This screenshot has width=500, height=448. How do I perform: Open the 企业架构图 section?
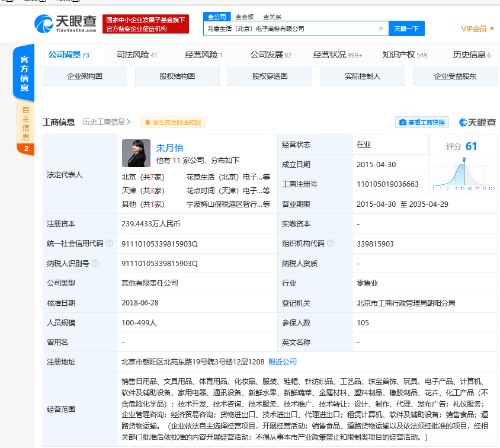click(x=85, y=76)
